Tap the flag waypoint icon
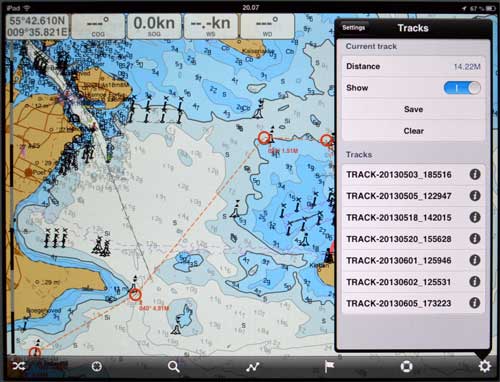The width and height of the screenshot is (500, 382). click(x=329, y=367)
